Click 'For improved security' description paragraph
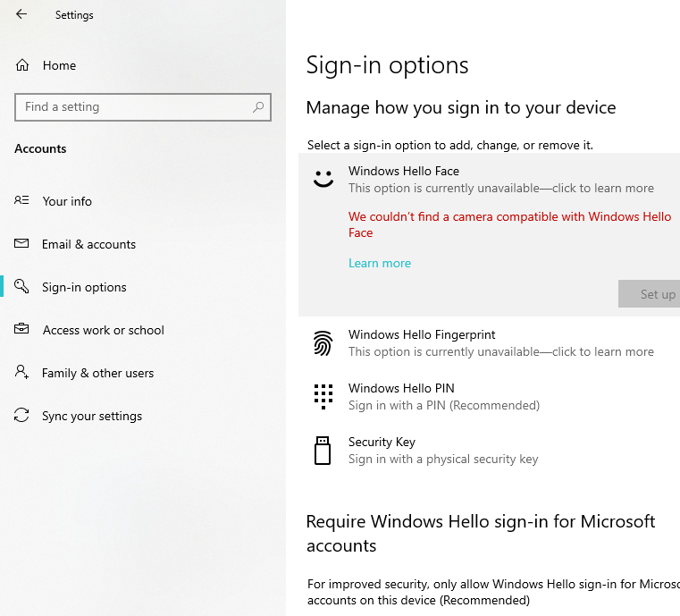The width and height of the screenshot is (680, 616). pyautogui.click(x=493, y=592)
